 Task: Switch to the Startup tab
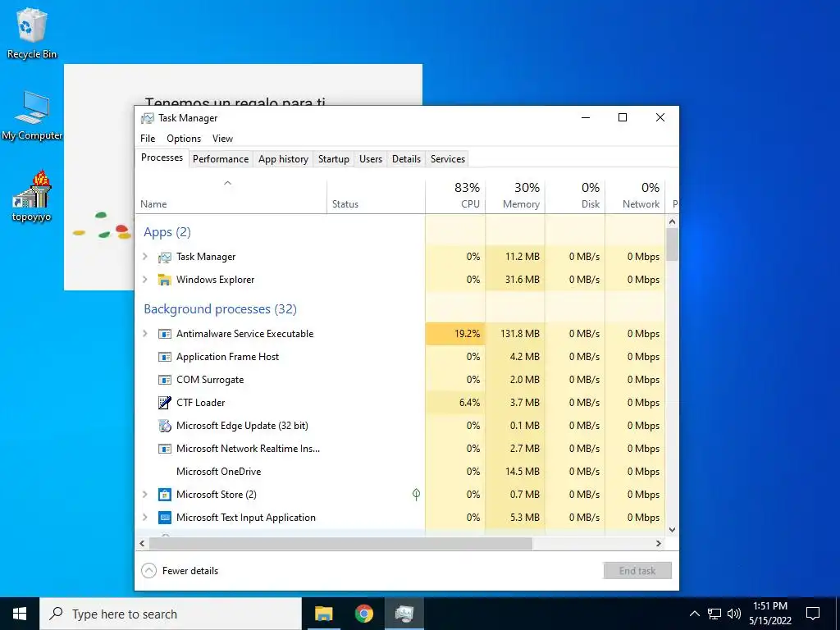pyautogui.click(x=334, y=159)
